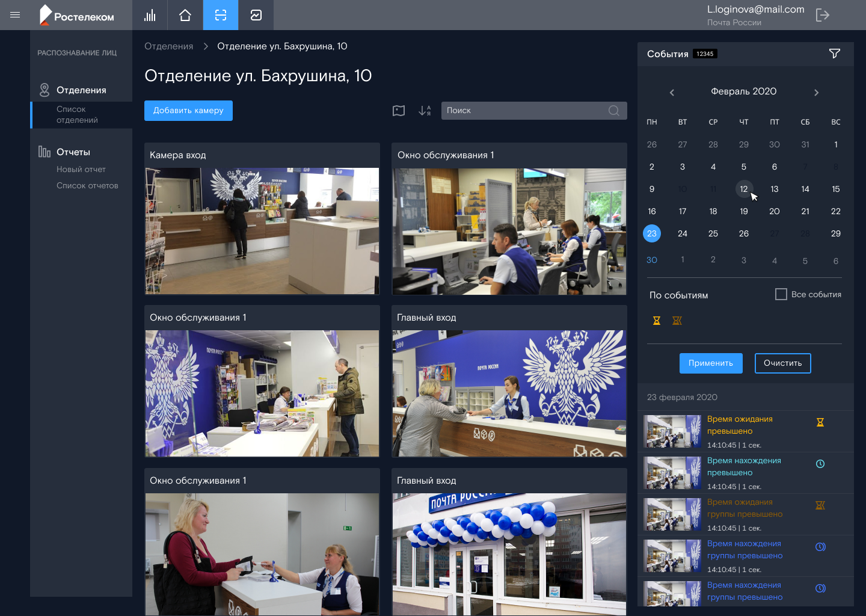The width and height of the screenshot is (866, 616).
Task: Click the location pin icon beside Отделения
Action: pyautogui.click(x=45, y=90)
